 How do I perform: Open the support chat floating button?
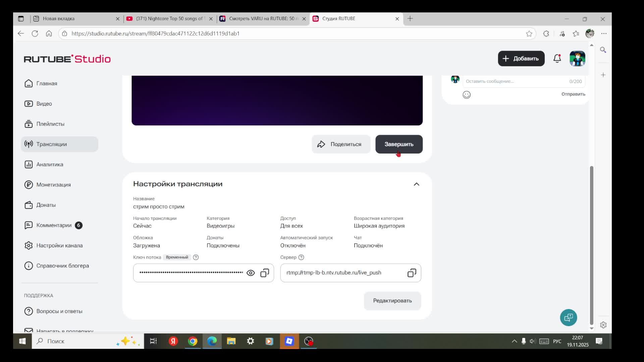click(x=568, y=317)
